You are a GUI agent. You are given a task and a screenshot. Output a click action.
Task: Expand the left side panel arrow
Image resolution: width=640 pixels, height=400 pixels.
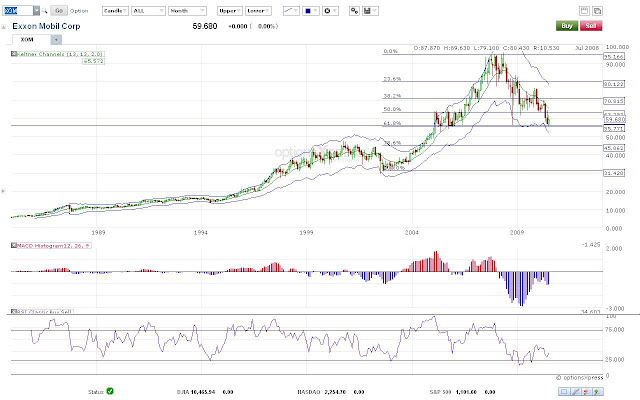[4, 191]
